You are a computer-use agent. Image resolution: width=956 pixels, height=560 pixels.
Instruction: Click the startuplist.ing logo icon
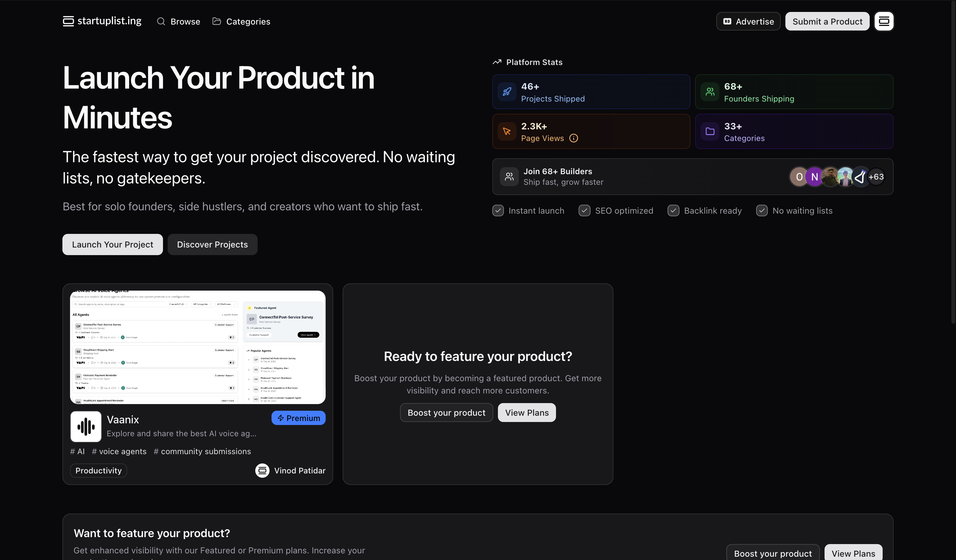pyautogui.click(x=68, y=21)
